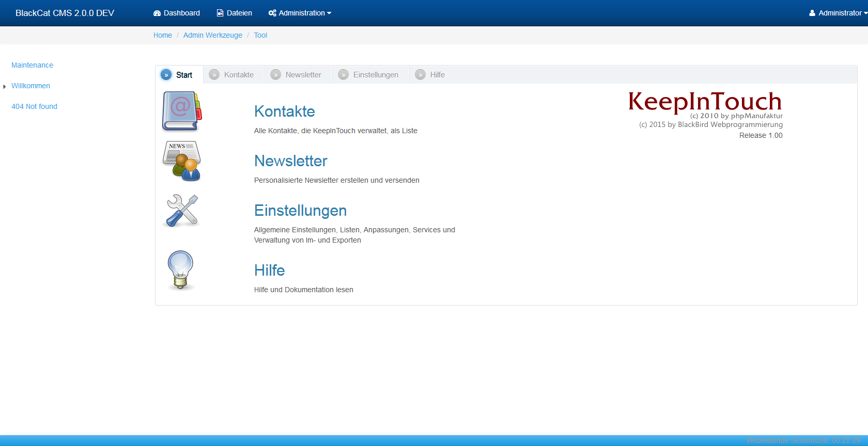Click the BlackCat CMS 2.0.0 DEV brand
The width and height of the screenshot is (868, 446).
[65, 13]
